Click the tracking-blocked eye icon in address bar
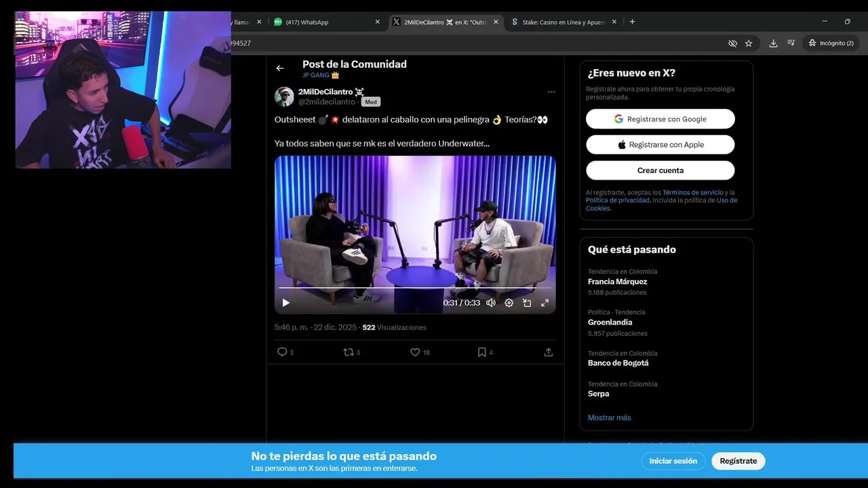Screen dimensions: 868x488 point(732,43)
